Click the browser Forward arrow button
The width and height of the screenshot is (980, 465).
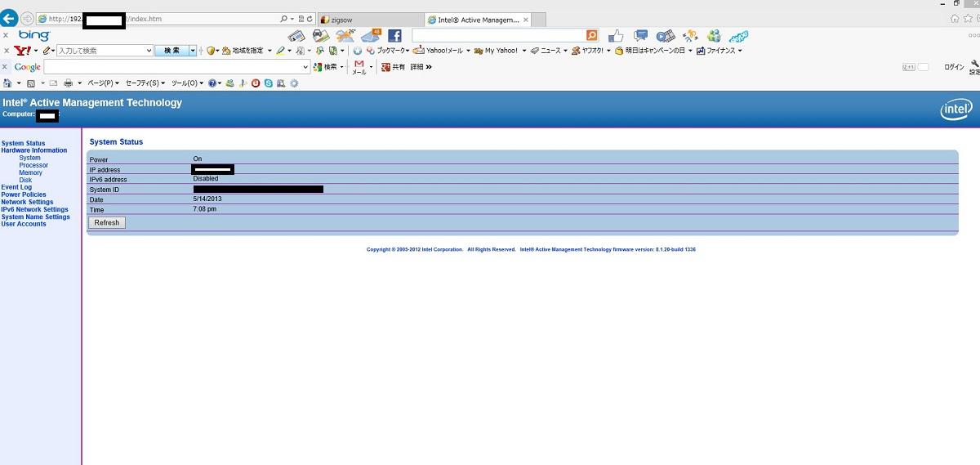[x=27, y=18]
